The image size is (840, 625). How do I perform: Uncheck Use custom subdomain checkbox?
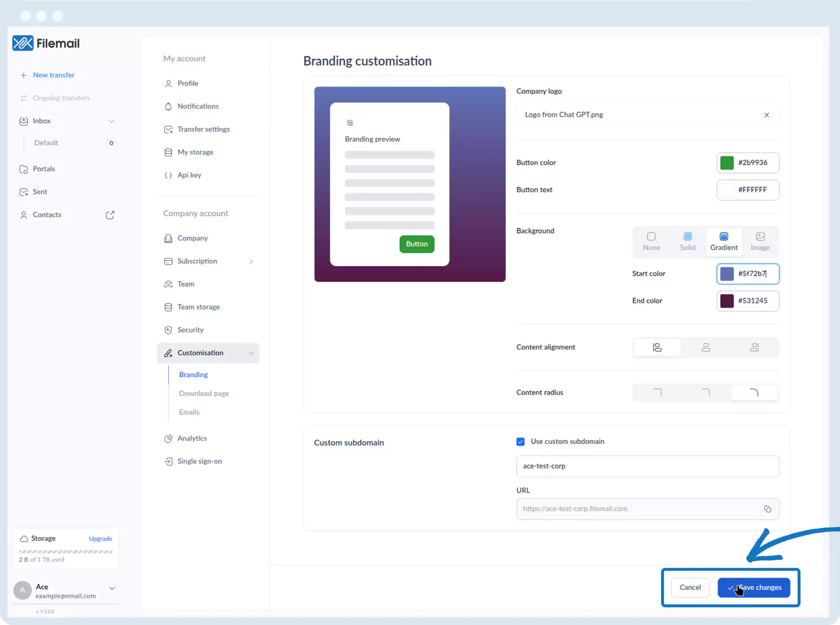click(520, 441)
